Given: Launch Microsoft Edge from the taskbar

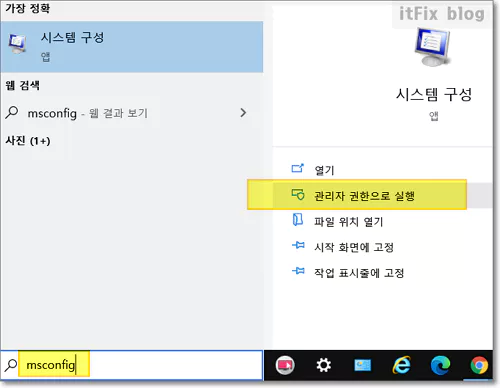Looking at the screenshot, I should click(x=440, y=365).
